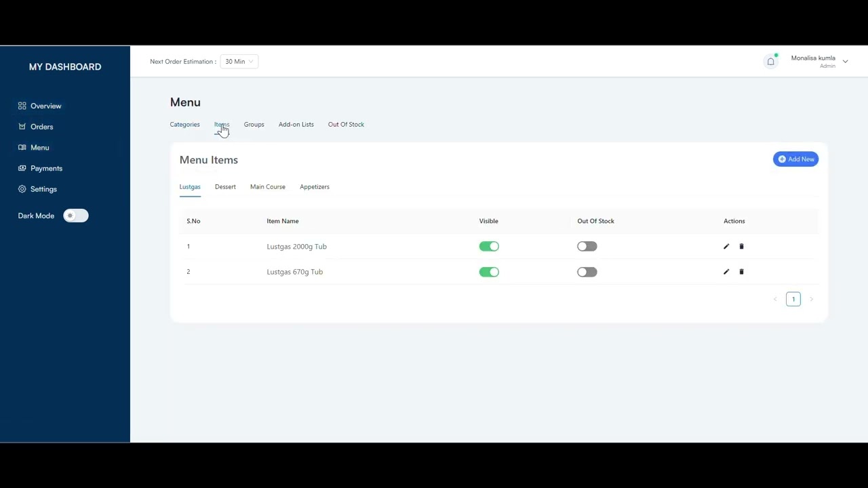The width and height of the screenshot is (868, 488).
Task: Go to Menu page in sidebar
Action: coord(39,148)
